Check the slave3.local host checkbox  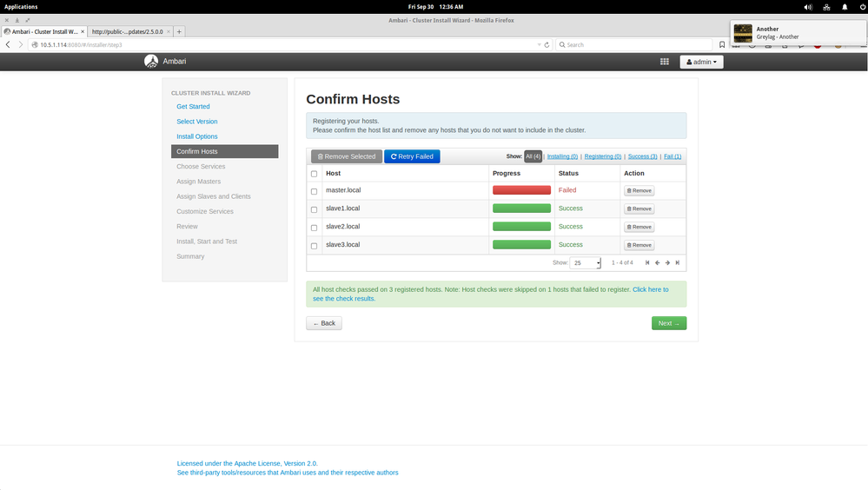point(314,246)
